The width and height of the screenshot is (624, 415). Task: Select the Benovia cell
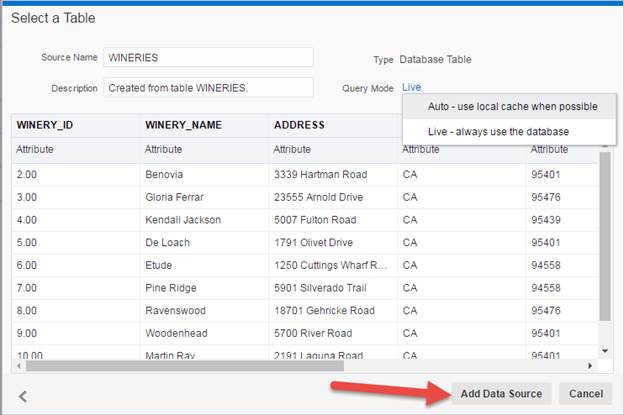click(166, 174)
